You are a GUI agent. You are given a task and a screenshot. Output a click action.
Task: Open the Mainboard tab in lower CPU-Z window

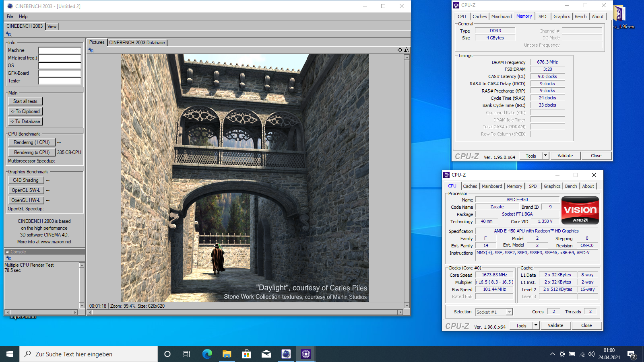(492, 186)
